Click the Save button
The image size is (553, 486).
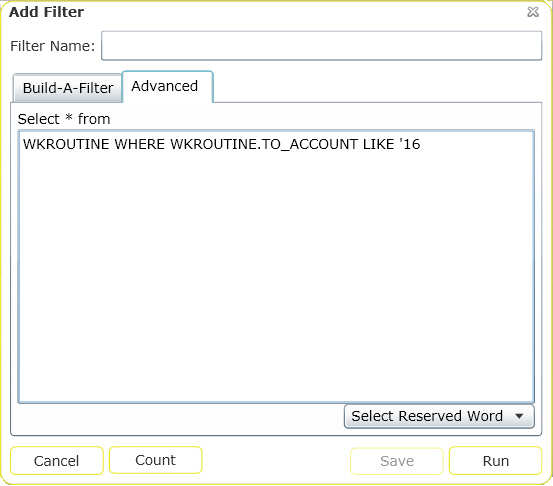click(397, 461)
